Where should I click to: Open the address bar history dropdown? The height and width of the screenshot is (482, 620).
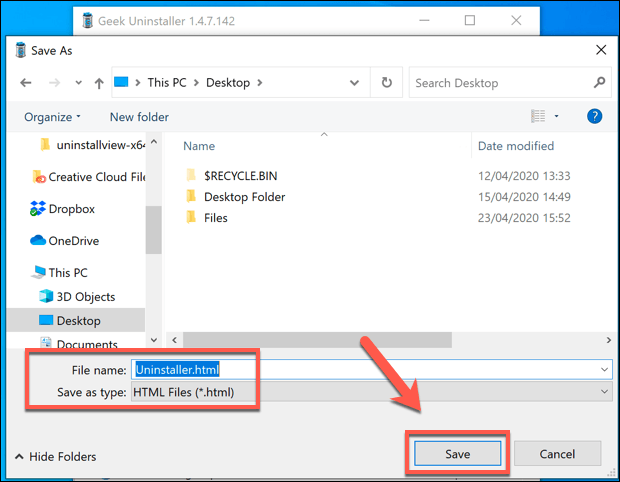[355, 83]
